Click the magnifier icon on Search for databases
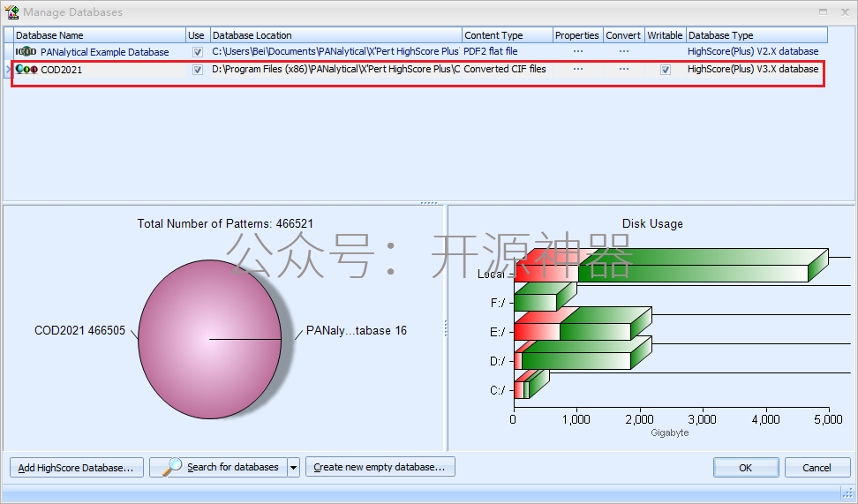The image size is (858, 504). point(172,467)
